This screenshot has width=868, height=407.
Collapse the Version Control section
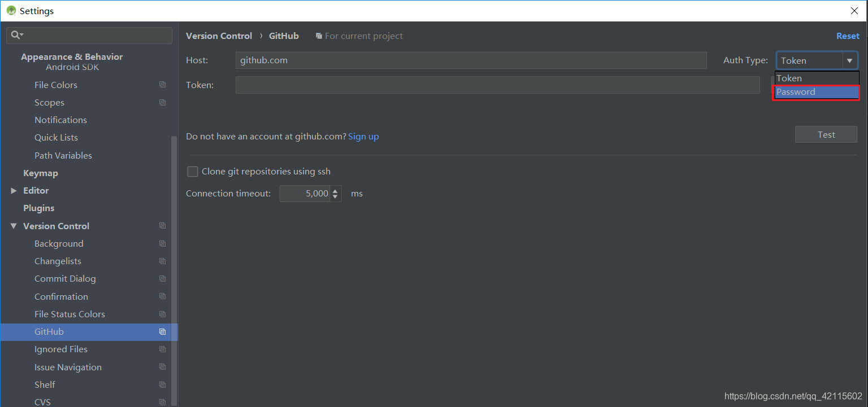click(x=14, y=226)
